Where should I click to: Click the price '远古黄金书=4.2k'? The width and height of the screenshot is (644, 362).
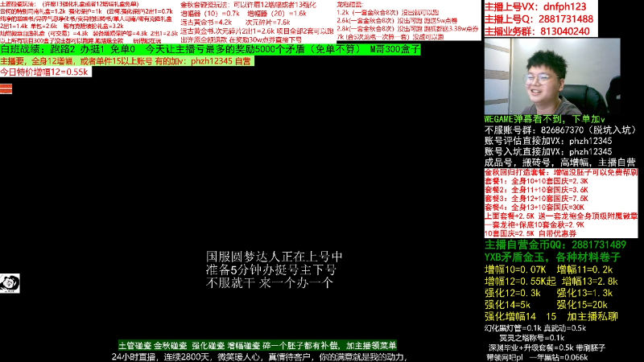click(x=206, y=23)
